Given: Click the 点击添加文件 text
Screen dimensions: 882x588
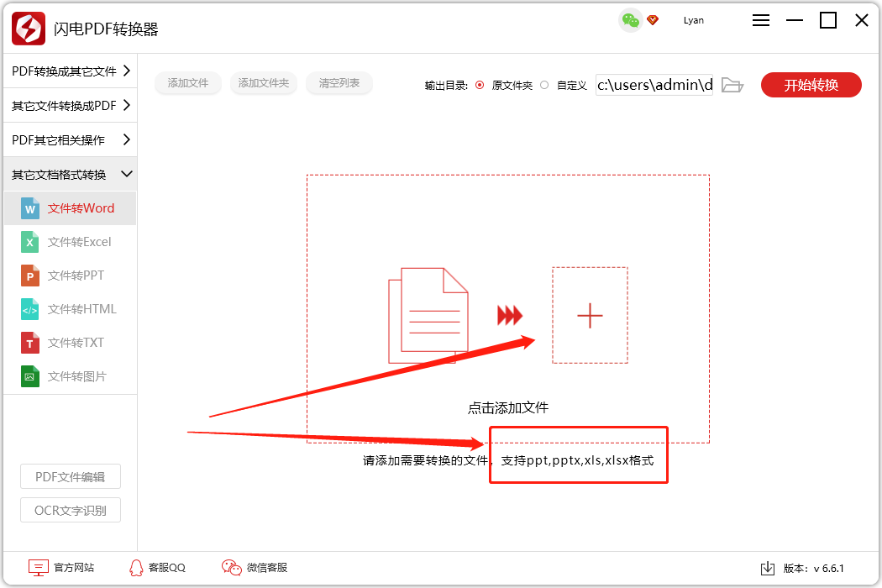Looking at the screenshot, I should coord(508,407).
